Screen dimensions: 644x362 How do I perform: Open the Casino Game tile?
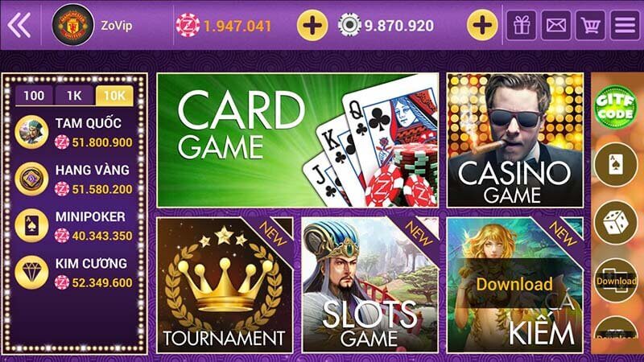515,140
